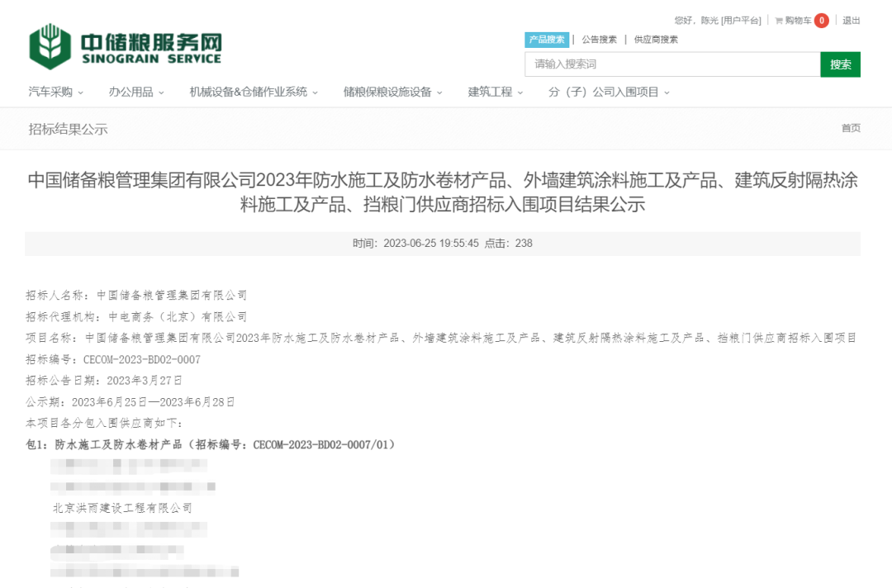892x588 pixels.
Task: Click the 项目名称 line
Action: (441, 338)
